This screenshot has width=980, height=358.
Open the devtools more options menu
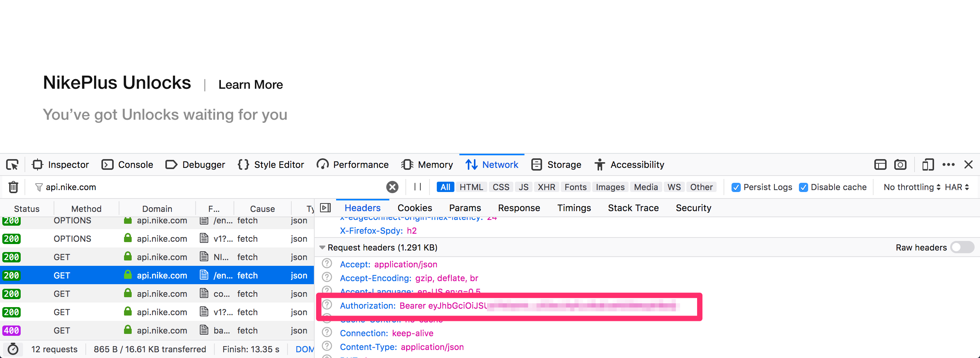[949, 165]
